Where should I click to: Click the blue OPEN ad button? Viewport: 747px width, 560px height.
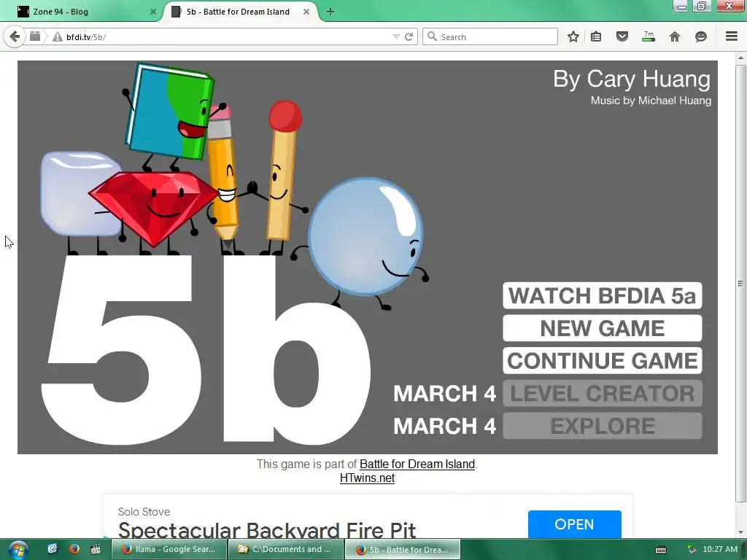click(575, 524)
